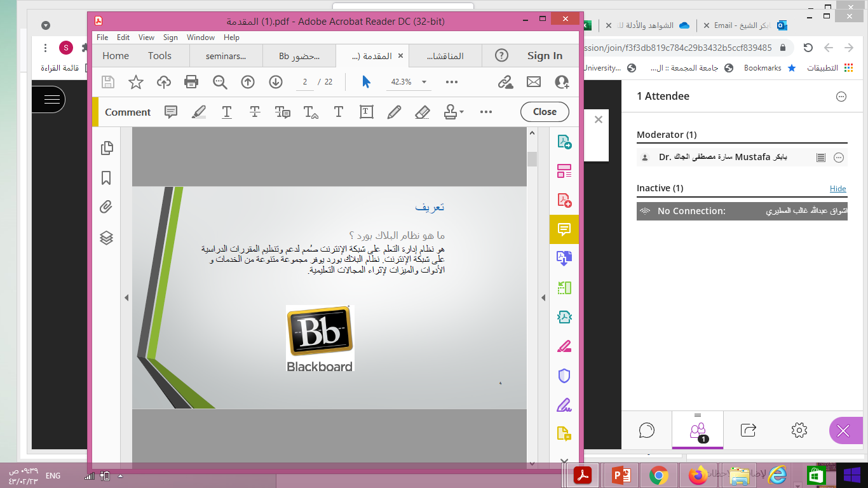This screenshot has width=868, height=488.
Task: Go to previous page with up arrow
Action: click(248, 82)
